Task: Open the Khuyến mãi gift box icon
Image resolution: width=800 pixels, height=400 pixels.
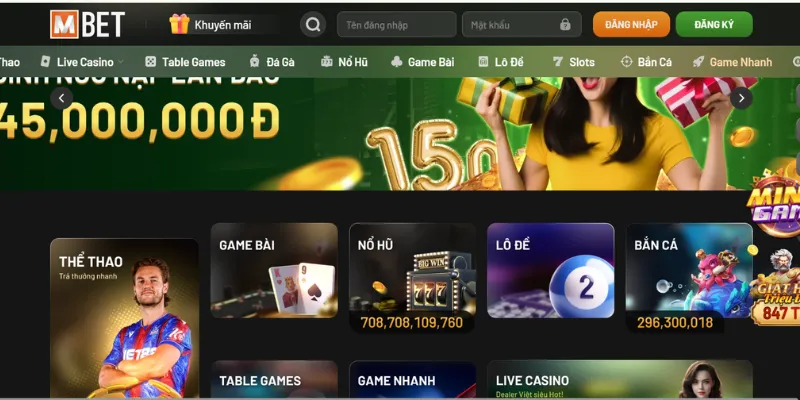Action: 179,24
